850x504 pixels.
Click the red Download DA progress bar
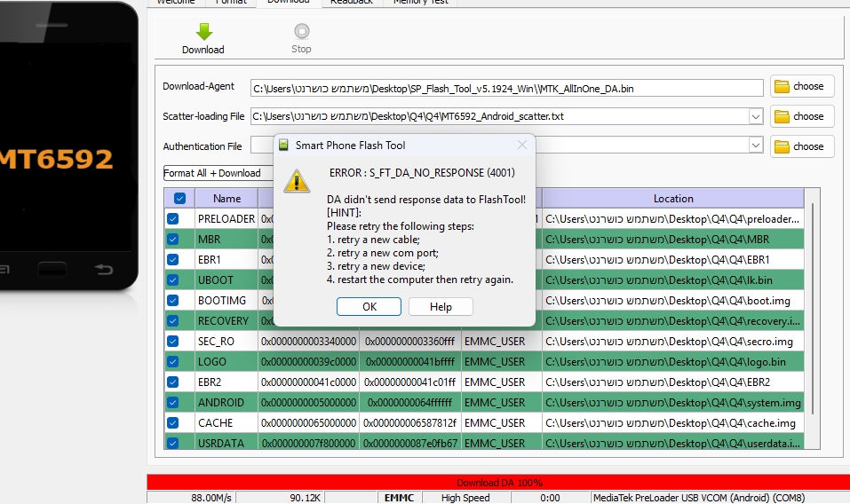[x=498, y=483]
